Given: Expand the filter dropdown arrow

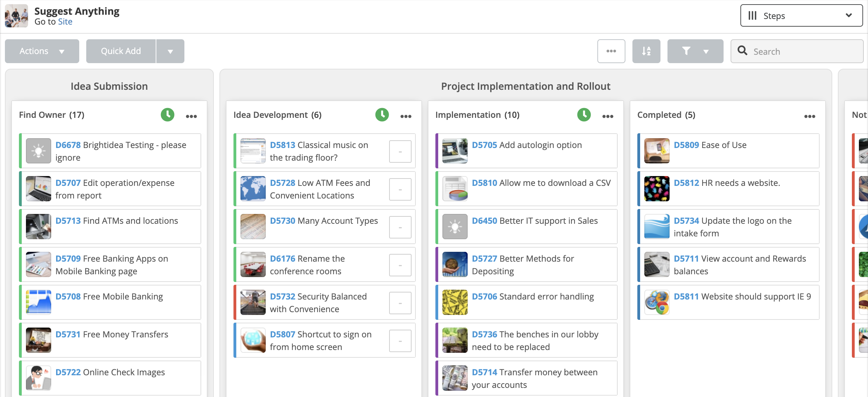Looking at the screenshot, I should [706, 52].
